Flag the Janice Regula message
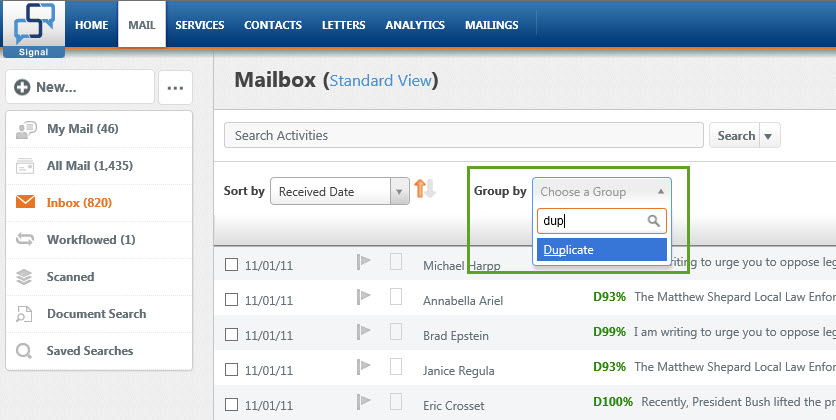836x420 pixels. [364, 367]
